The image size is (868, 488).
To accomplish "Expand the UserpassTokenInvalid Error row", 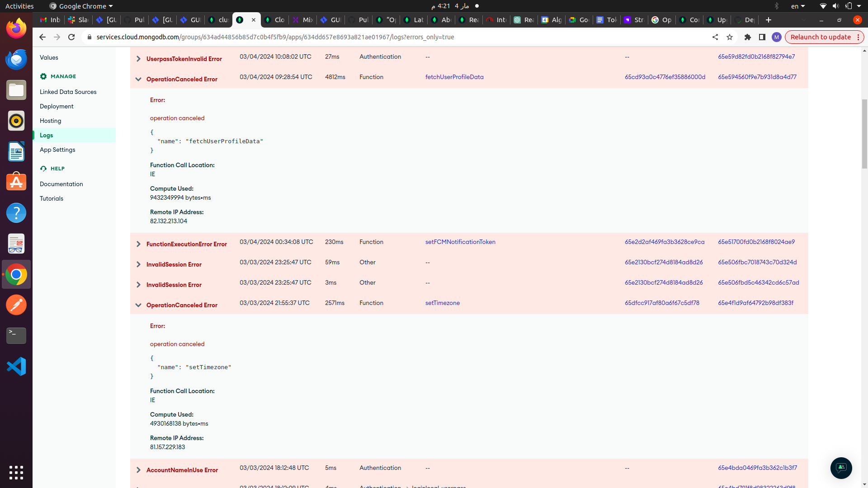I will 138,59.
